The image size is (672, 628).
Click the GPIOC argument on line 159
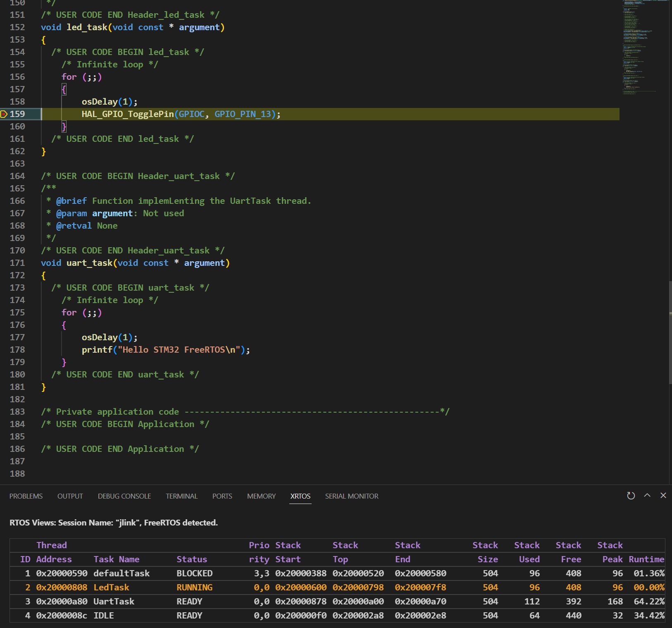191,114
